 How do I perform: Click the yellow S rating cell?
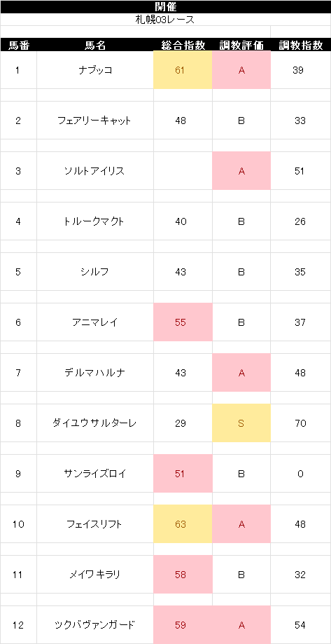[241, 423]
